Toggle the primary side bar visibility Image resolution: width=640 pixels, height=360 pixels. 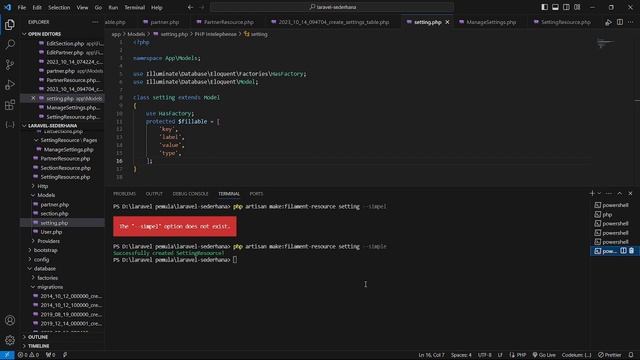(544, 7)
